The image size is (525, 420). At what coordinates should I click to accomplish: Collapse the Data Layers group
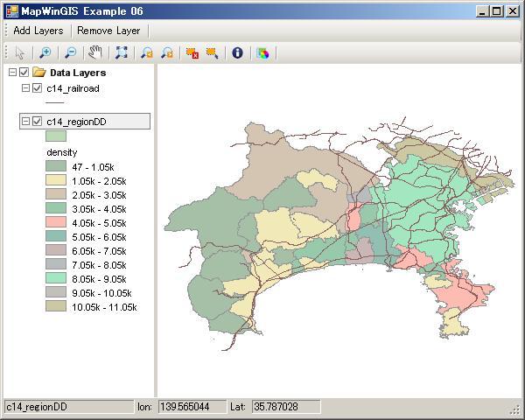point(12,73)
